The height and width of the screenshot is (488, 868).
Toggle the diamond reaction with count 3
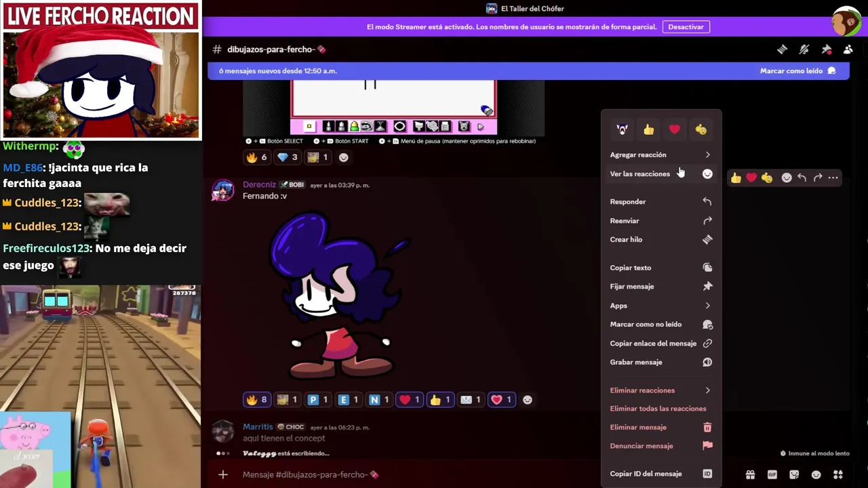coord(288,157)
